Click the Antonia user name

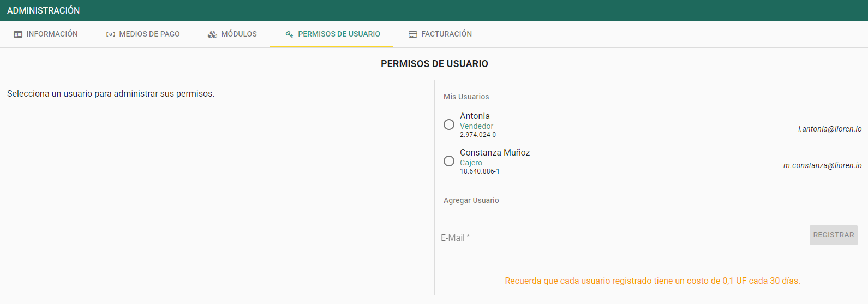(475, 116)
